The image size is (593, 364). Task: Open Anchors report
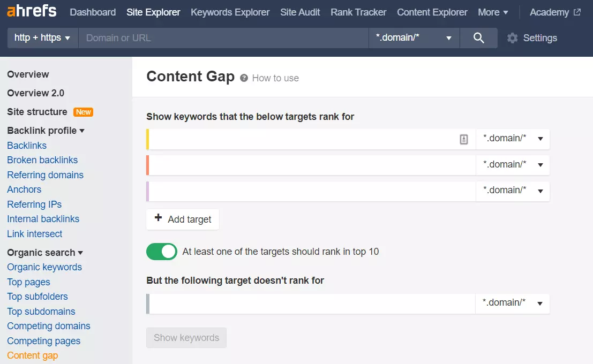[x=24, y=189]
